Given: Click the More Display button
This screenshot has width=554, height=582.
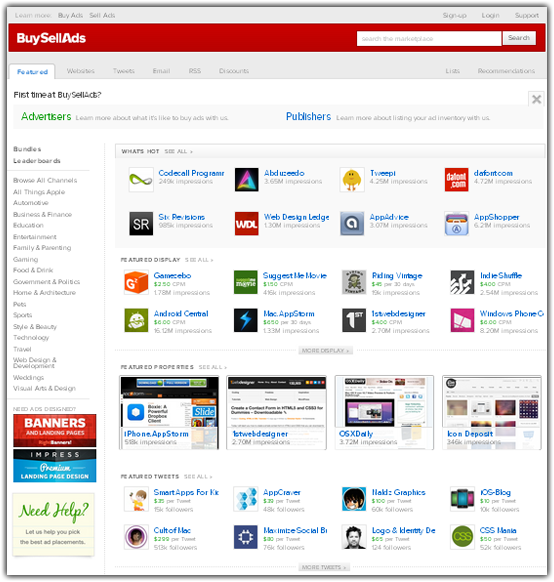Looking at the screenshot, I should point(325,350).
